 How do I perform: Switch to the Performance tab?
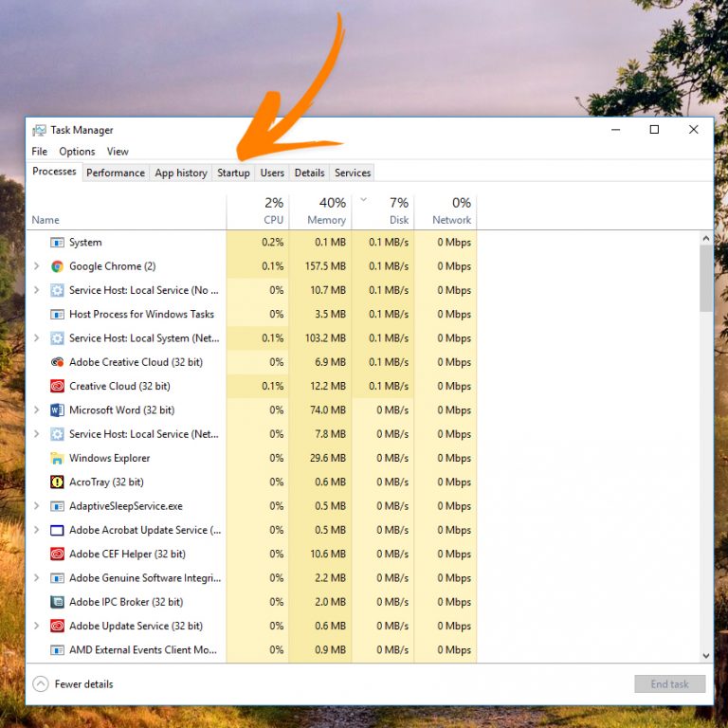click(x=116, y=173)
